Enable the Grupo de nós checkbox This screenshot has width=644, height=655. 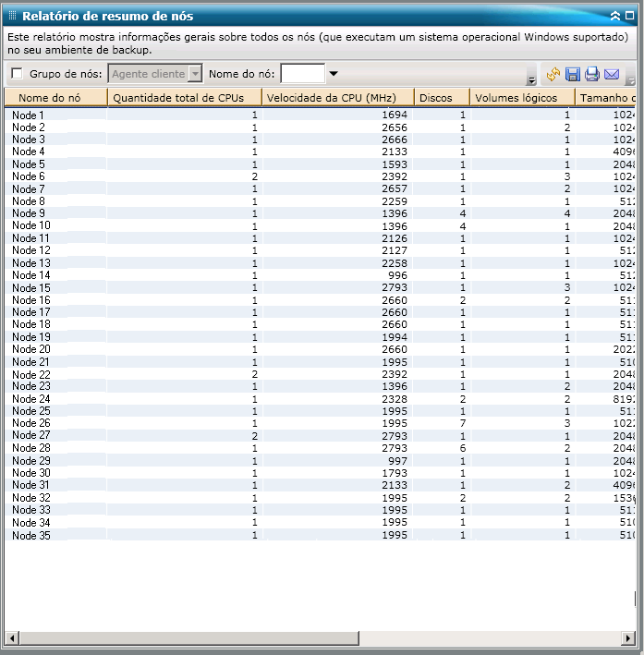18,74
